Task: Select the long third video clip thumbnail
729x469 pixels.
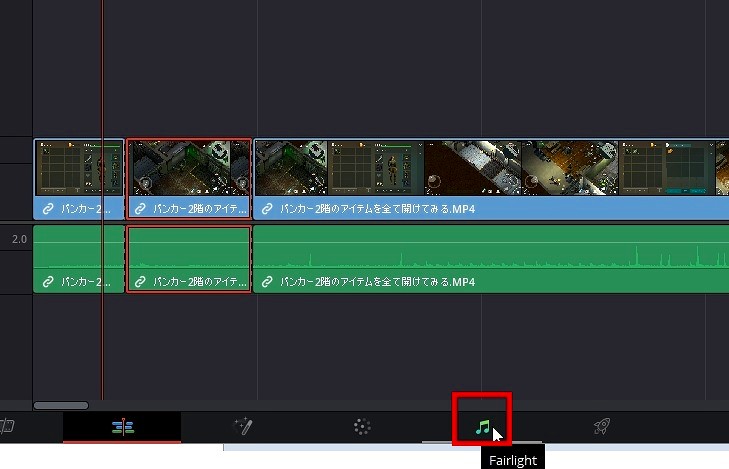Action: click(490, 168)
